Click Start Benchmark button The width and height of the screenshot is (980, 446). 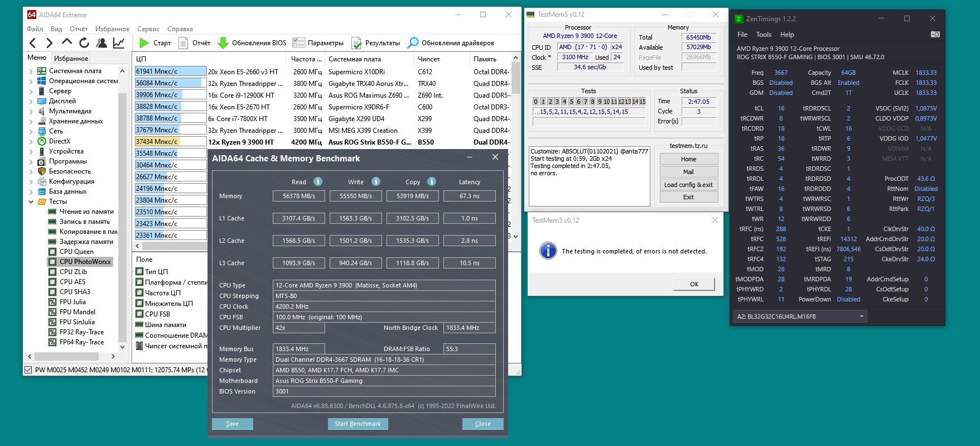(358, 424)
